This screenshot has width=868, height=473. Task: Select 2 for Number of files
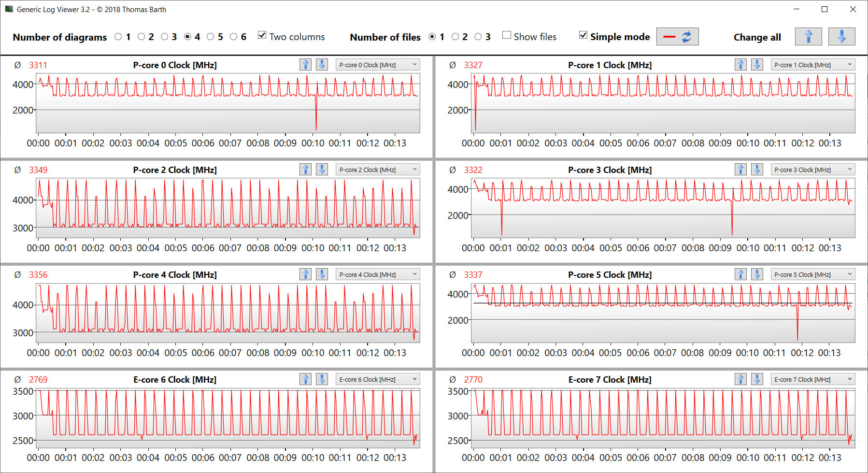pos(455,37)
